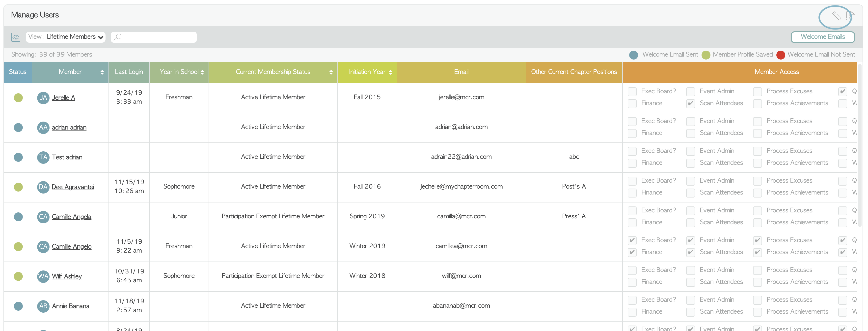Image resolution: width=868 pixels, height=331 pixels.
Task: Click Dee Agravantei's DA avatar icon
Action: (43, 187)
